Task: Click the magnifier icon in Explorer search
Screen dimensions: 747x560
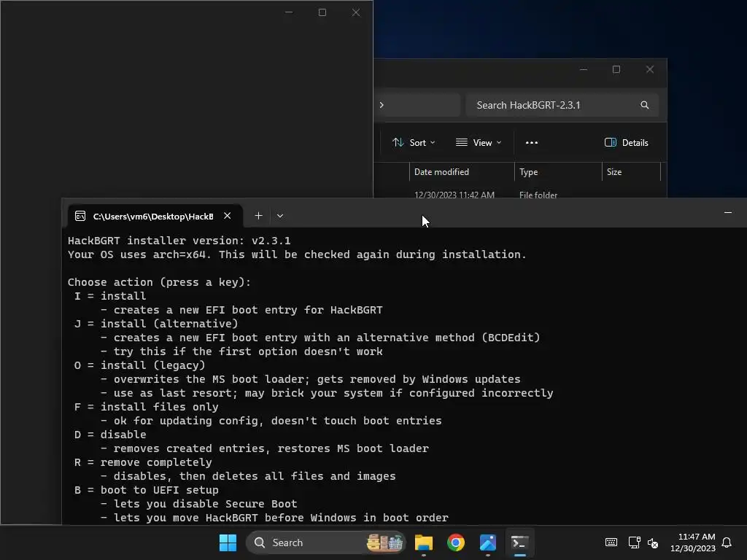Action: [x=645, y=105]
